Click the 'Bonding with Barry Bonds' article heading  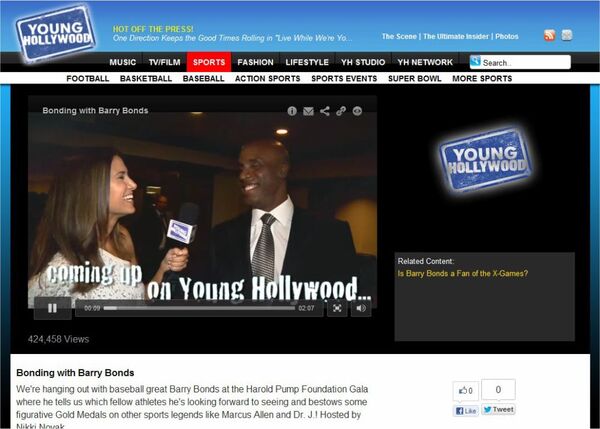(x=75, y=373)
